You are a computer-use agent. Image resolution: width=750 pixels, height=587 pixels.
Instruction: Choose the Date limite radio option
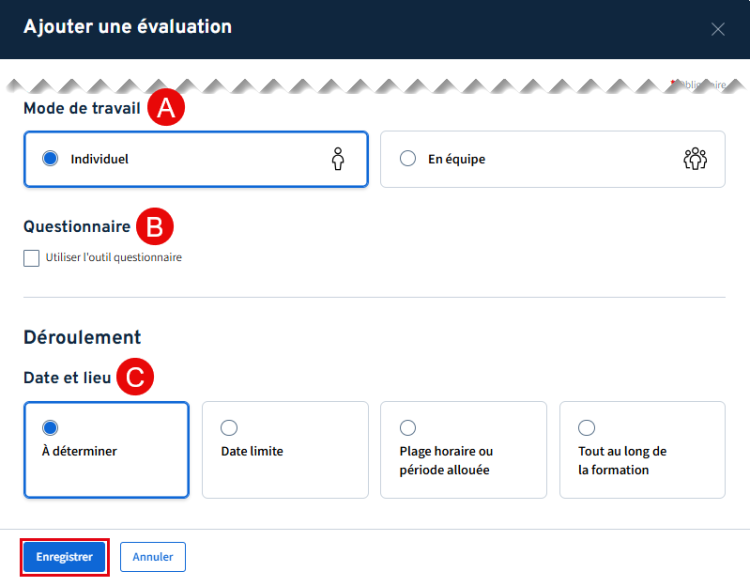229,428
